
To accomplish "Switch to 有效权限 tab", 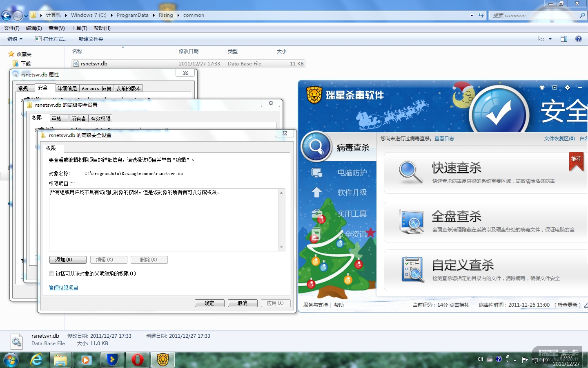I will pyautogui.click(x=100, y=119).
